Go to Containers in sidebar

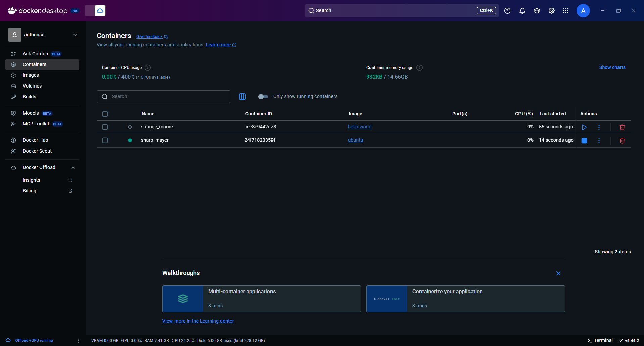point(42,64)
